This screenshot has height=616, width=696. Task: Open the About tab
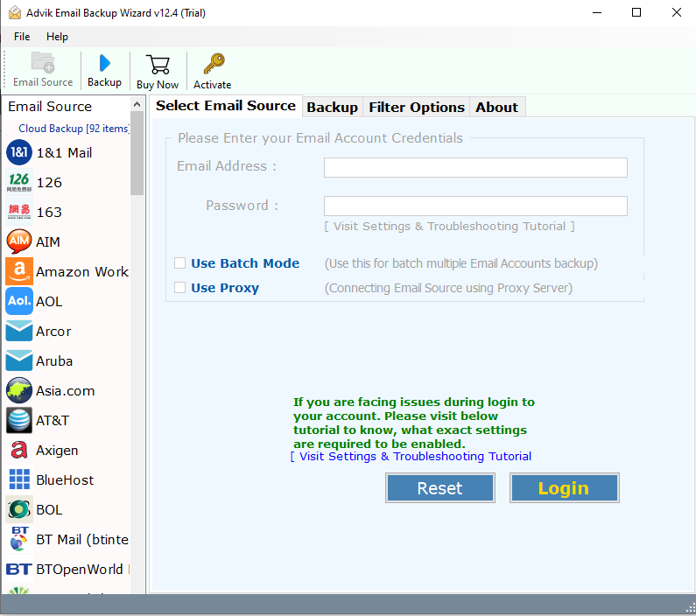click(497, 108)
